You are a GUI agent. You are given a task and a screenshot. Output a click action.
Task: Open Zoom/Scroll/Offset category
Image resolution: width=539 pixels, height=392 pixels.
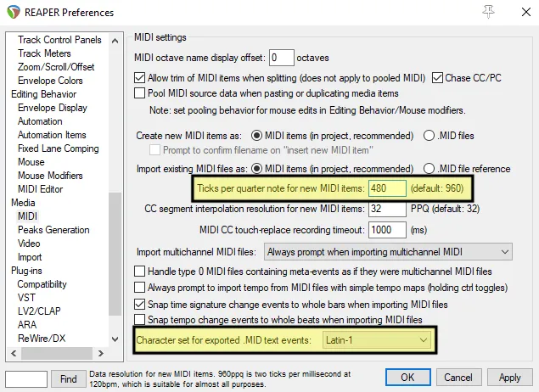pos(56,67)
